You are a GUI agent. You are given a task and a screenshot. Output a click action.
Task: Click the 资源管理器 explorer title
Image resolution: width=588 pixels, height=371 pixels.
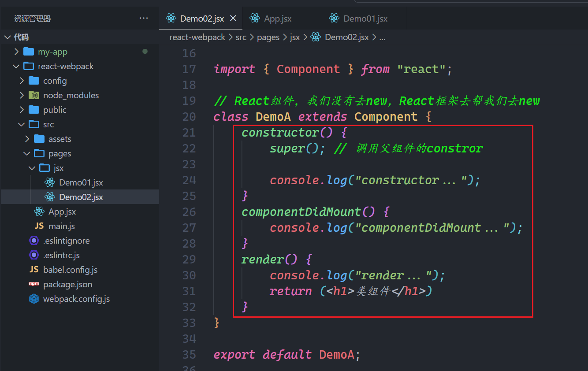point(33,19)
